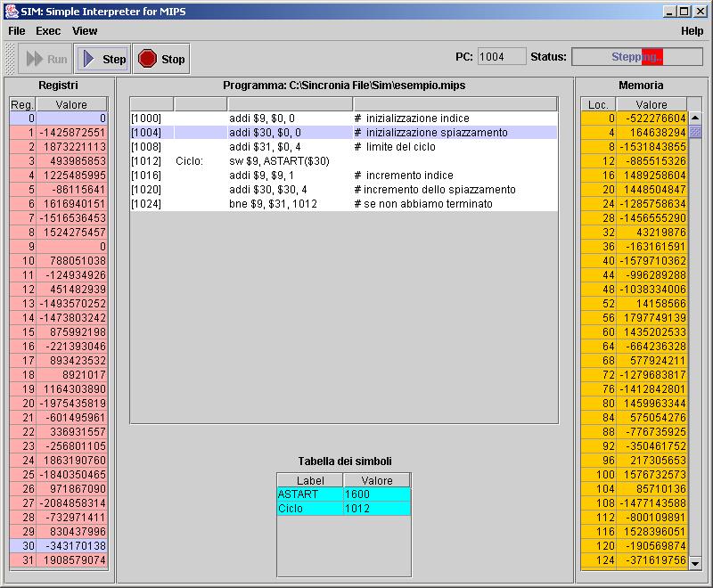The width and height of the screenshot is (713, 588).
Task: Click the Memoria scrollbar up arrow
Action: click(695, 118)
